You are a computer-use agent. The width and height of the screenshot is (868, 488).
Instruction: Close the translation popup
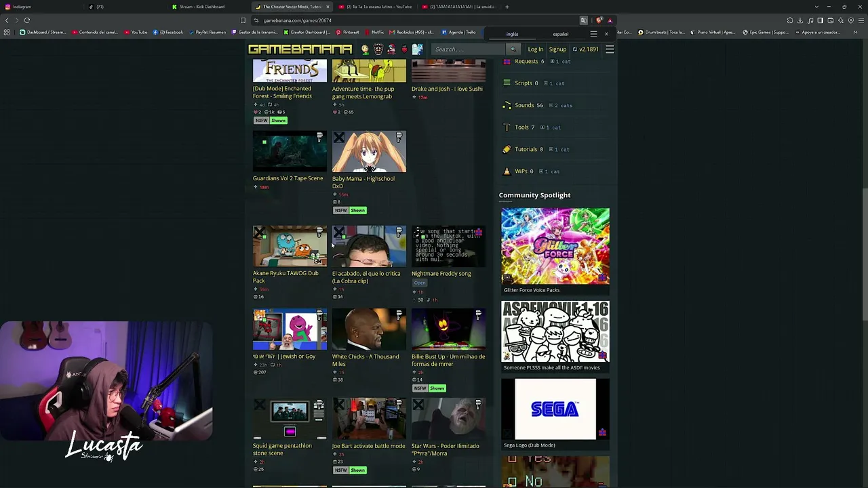click(606, 34)
